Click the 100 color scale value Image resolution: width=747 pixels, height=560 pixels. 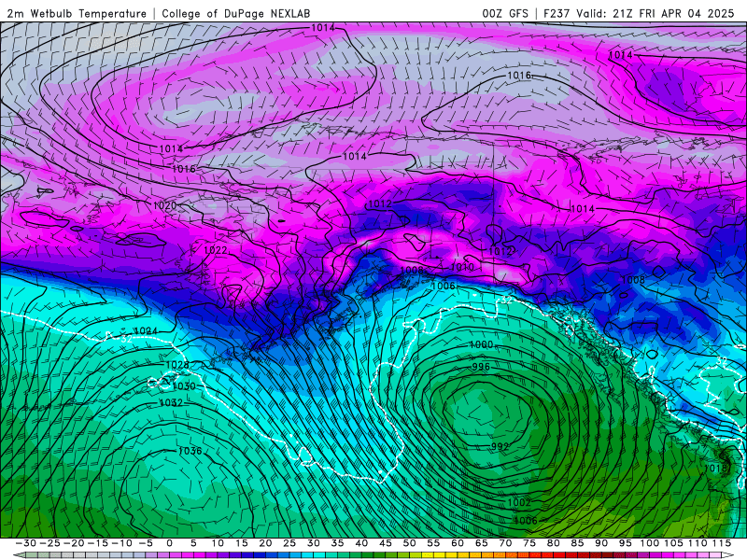(649, 543)
